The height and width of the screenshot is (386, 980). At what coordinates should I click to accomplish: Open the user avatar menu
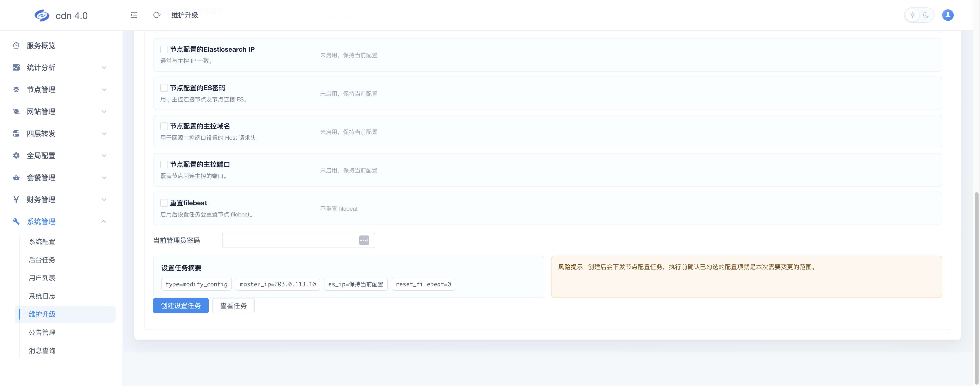coord(948,15)
